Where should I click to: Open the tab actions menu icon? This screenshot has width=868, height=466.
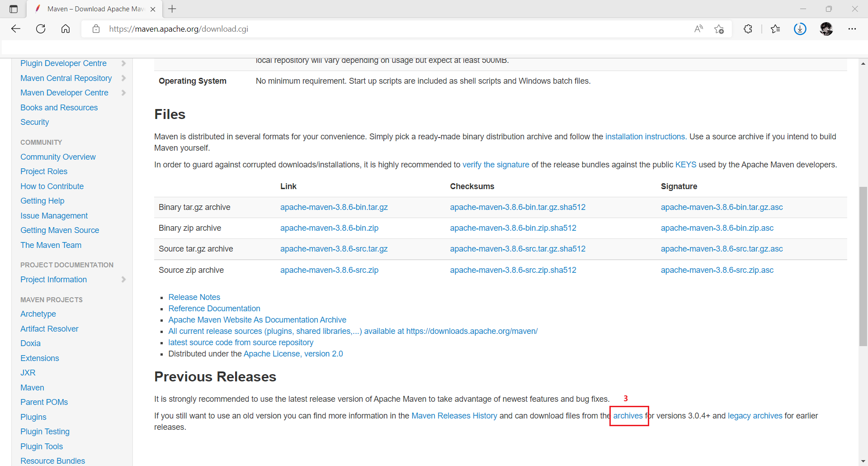point(14,9)
